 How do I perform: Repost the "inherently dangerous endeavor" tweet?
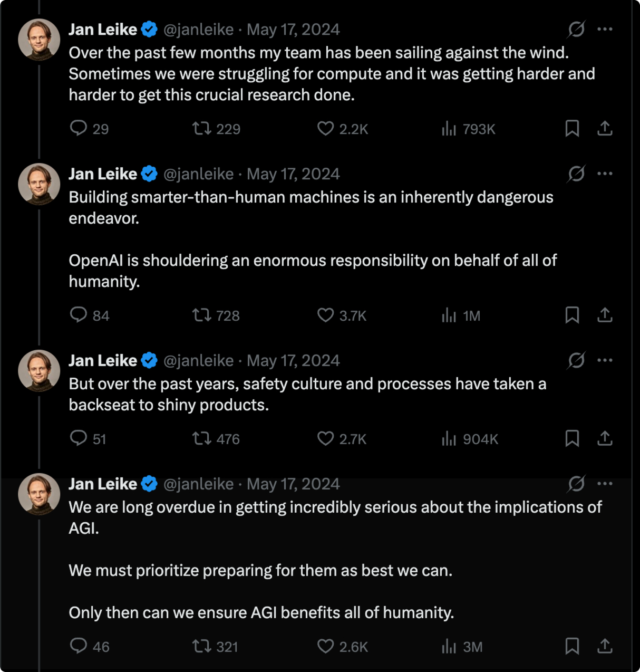(x=201, y=315)
